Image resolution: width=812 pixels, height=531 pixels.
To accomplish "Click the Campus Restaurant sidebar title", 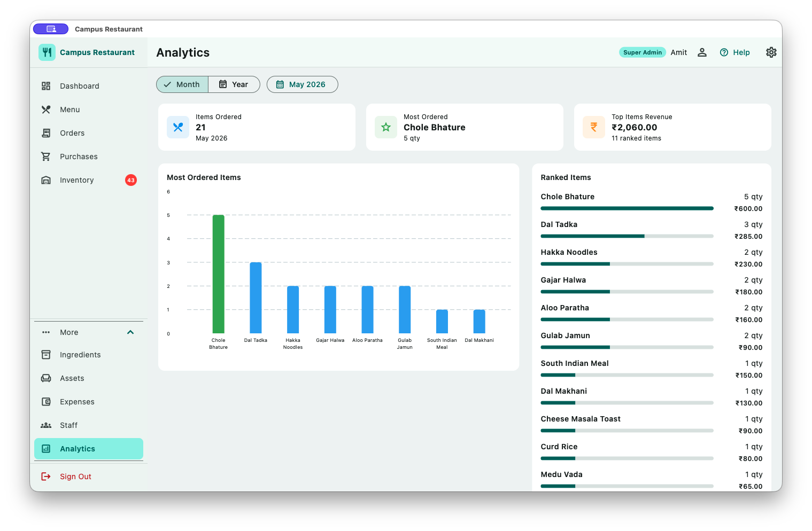I will pos(97,52).
